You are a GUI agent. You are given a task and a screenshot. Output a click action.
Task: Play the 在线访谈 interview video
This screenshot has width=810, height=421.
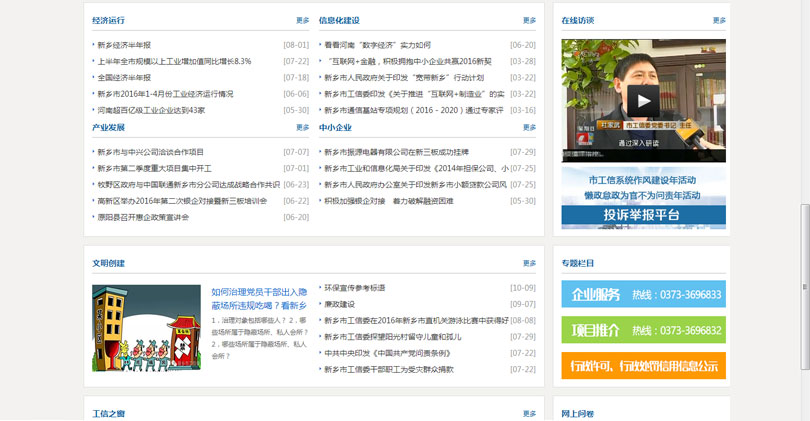[x=643, y=99]
